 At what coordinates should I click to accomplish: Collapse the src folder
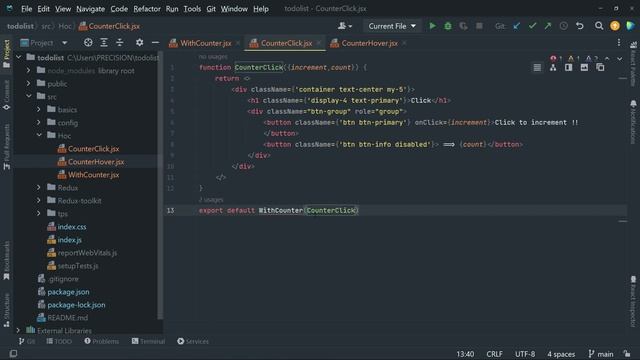[29, 96]
